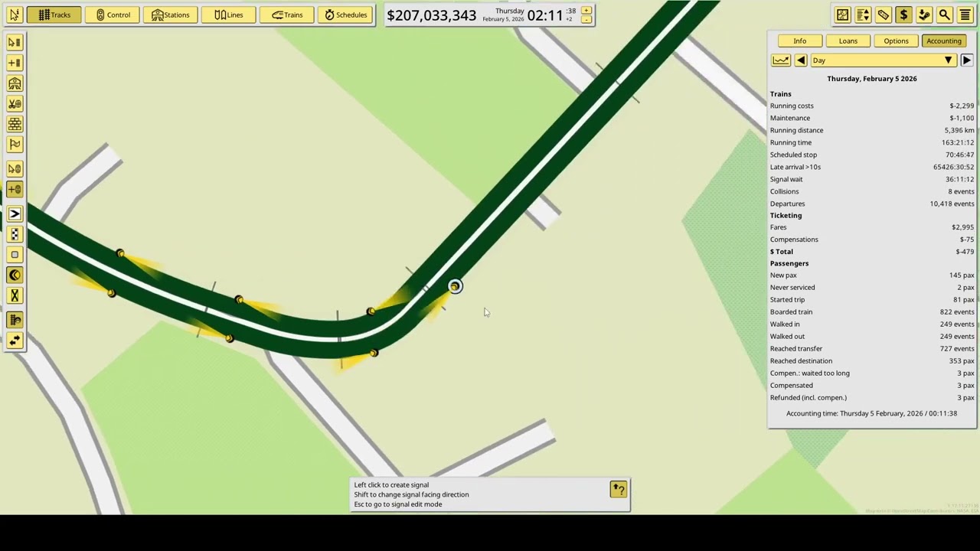This screenshot has width=980, height=551.
Task: Click the swap direction arrows tool
Action: 15,341
